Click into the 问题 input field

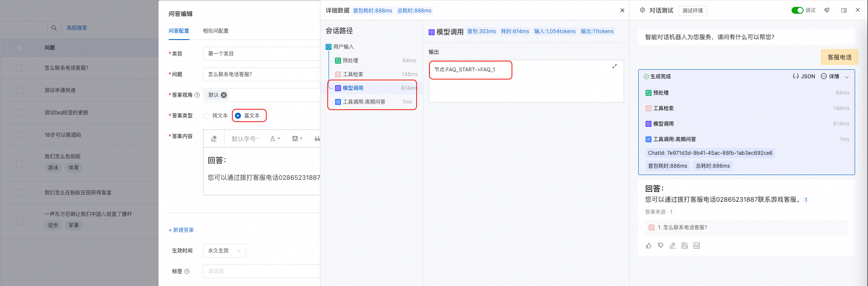(x=262, y=74)
